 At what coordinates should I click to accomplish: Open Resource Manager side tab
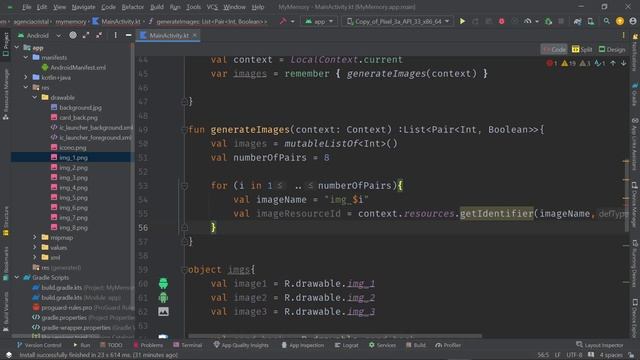pyautogui.click(x=5, y=95)
